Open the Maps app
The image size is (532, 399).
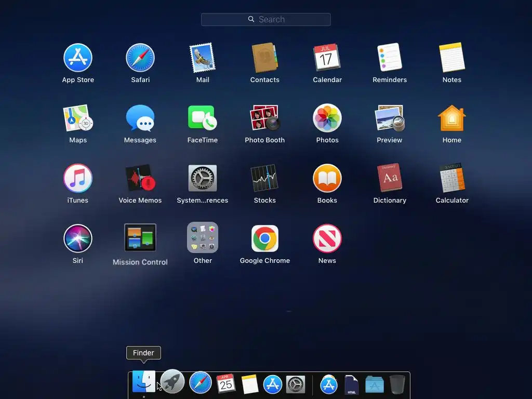[x=78, y=118]
